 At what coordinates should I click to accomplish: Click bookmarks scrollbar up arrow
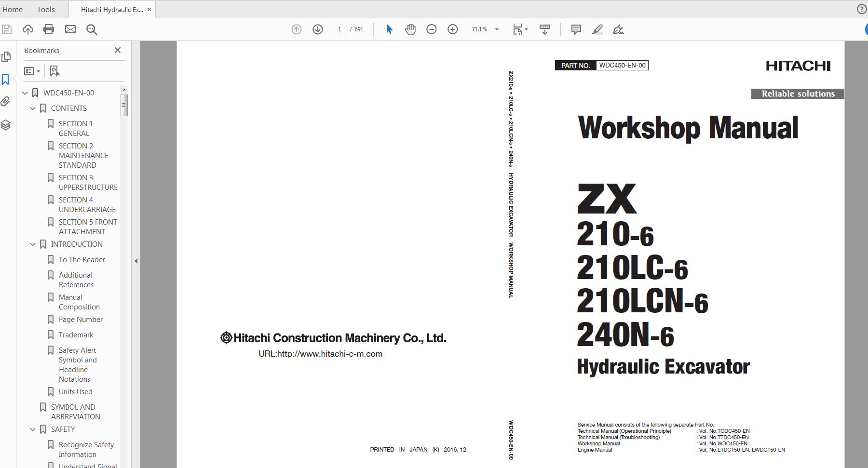tap(124, 90)
